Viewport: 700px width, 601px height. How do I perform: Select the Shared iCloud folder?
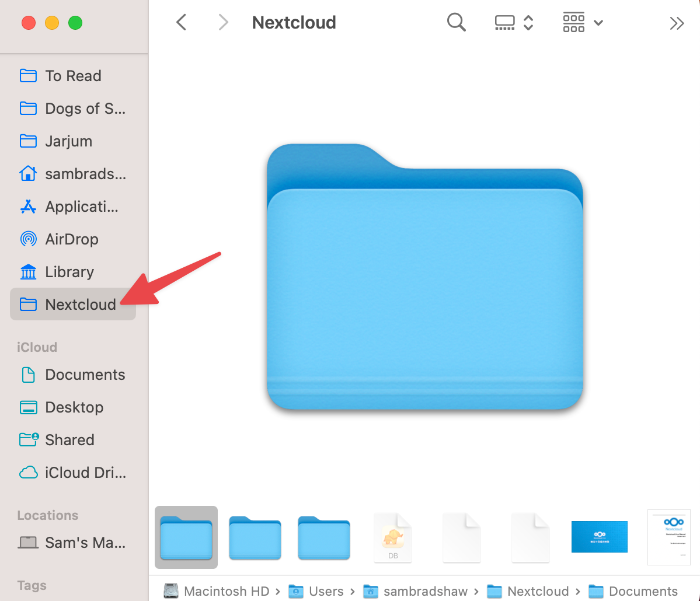coord(69,439)
